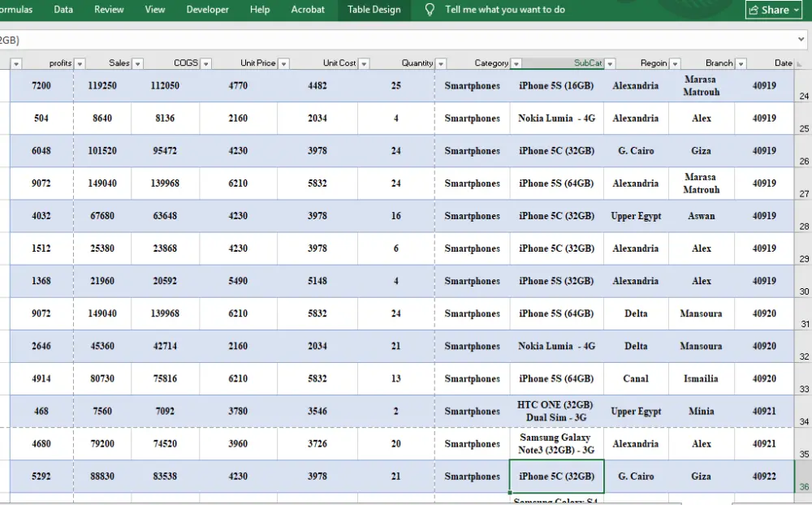The width and height of the screenshot is (812, 505).
Task: Open the Category column filter dropdown
Action: tap(516, 63)
